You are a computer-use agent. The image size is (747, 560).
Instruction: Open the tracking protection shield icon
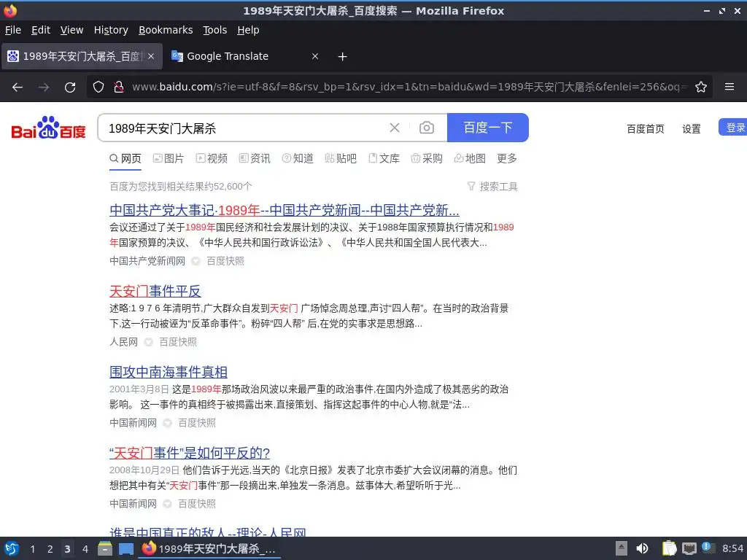coord(98,87)
